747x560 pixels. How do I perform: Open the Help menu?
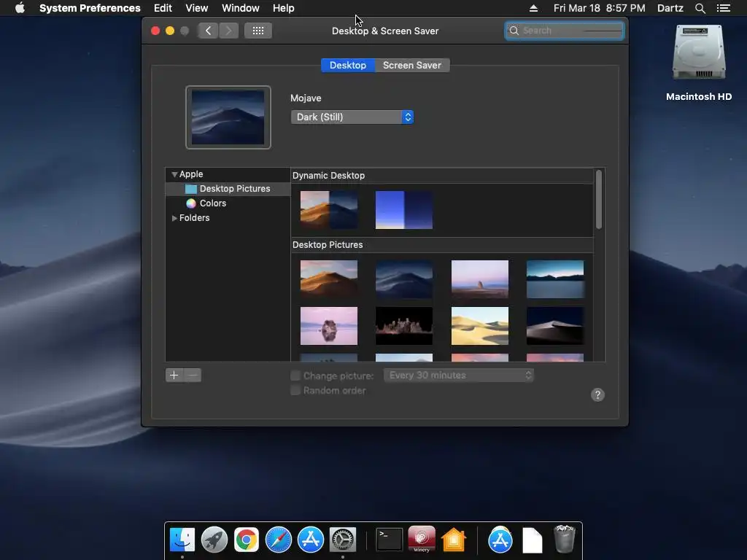tap(284, 8)
